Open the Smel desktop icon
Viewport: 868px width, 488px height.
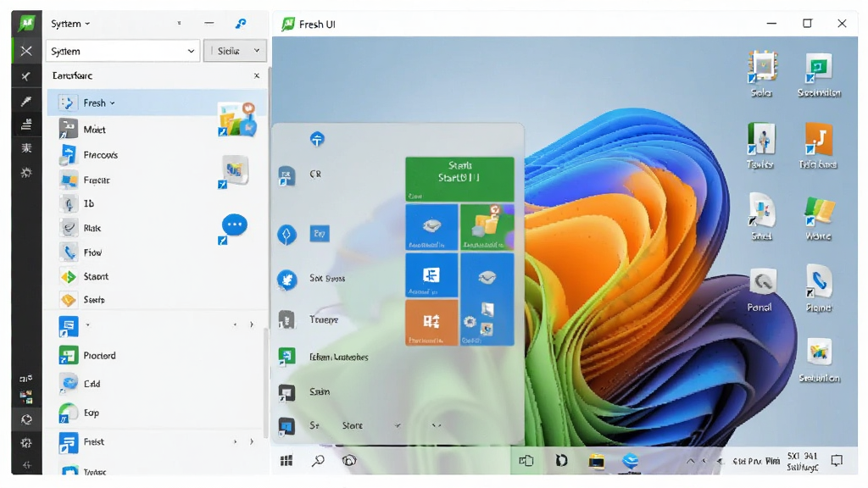pos(762,217)
